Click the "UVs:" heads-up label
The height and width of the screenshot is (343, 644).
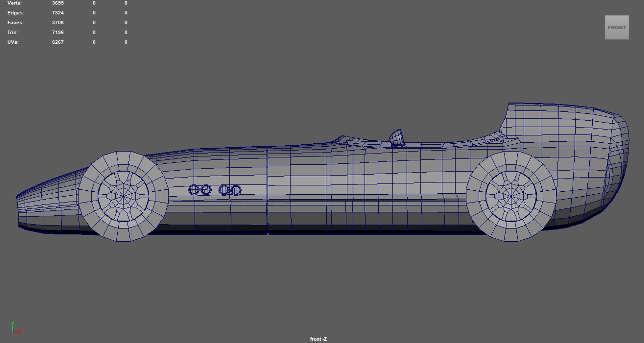13,42
